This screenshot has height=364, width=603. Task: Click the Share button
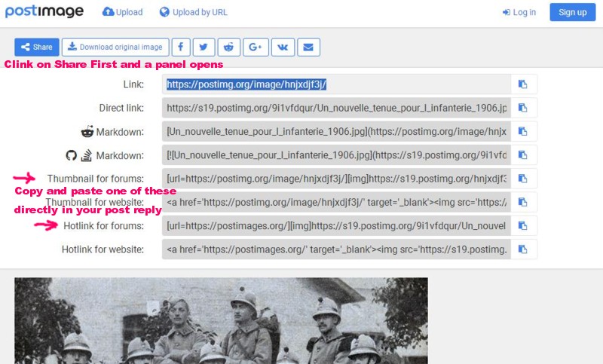coord(37,47)
